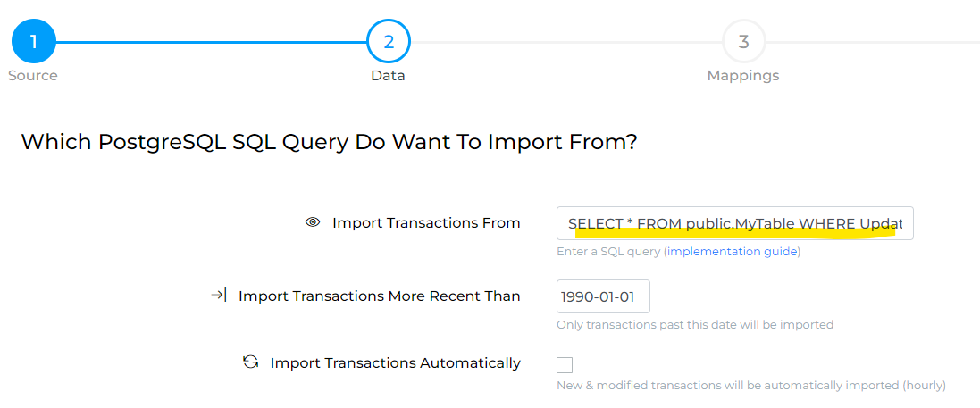
Task: Select the step 2 circle
Action: point(389,42)
